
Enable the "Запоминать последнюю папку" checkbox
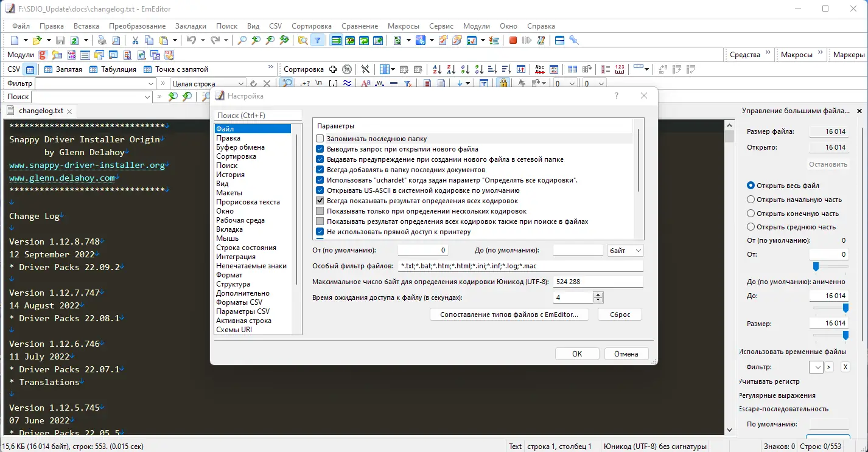tap(320, 139)
